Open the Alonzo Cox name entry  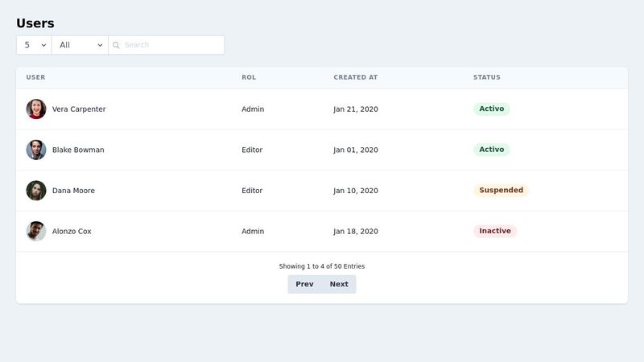coord(72,232)
